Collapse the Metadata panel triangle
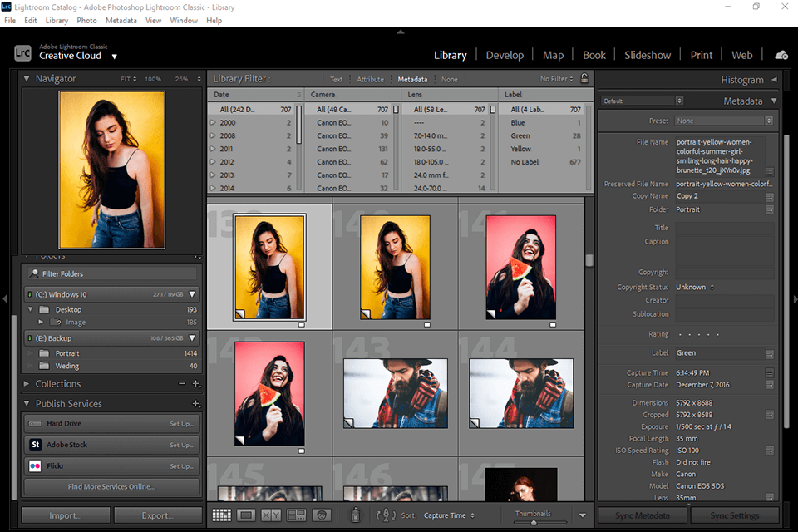The height and width of the screenshot is (532, 798). 774,101
